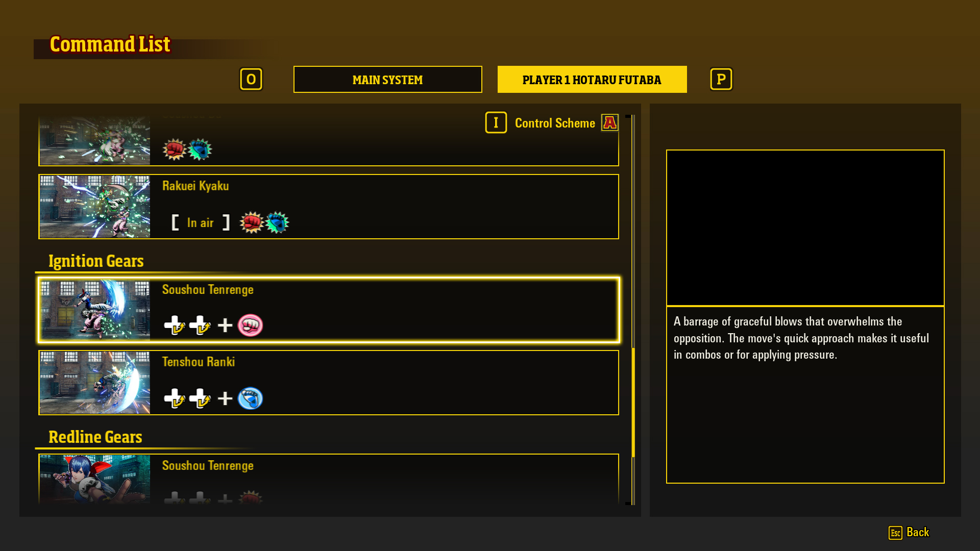This screenshot has height=551, width=980.
Task: Select the Player 1 Hotaru Futaba tab
Action: [592, 80]
